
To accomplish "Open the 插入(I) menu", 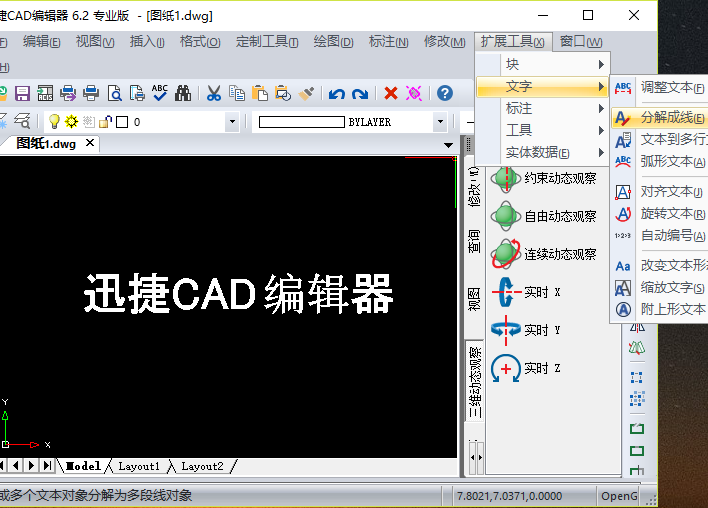I will pyautogui.click(x=147, y=42).
